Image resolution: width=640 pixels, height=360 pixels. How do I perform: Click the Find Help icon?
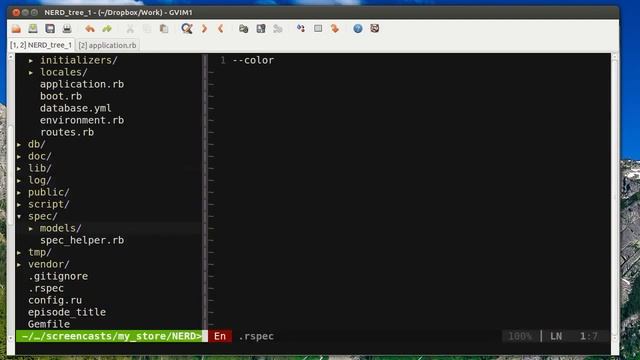tap(375, 29)
